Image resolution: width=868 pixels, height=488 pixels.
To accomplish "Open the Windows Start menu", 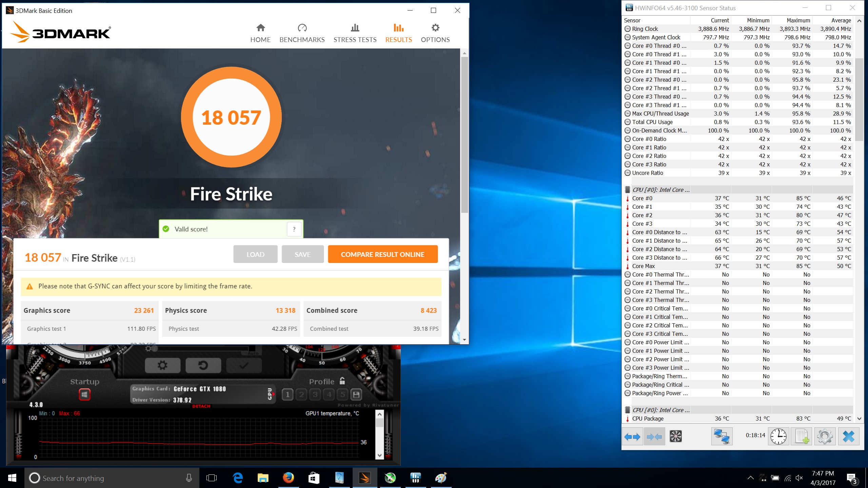I will coord(12,478).
